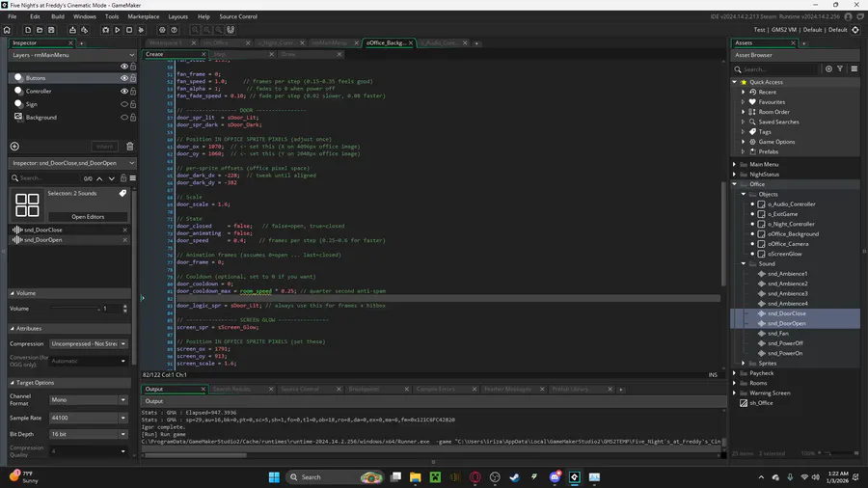This screenshot has width=868, height=488.
Task: Open the Start Page home icon
Action: tap(7, 30)
